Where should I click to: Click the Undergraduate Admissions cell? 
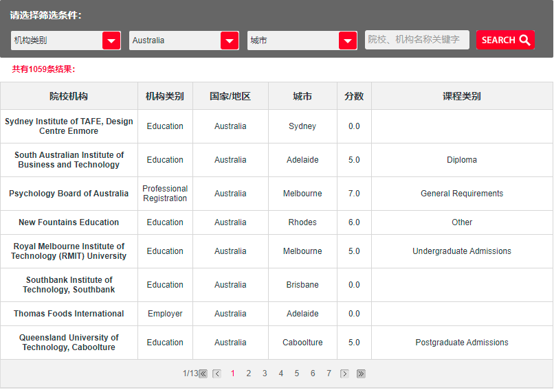point(462,251)
